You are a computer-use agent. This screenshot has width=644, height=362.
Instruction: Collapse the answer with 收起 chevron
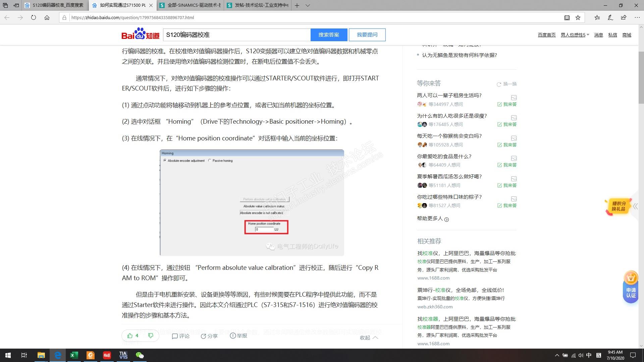tap(375, 338)
